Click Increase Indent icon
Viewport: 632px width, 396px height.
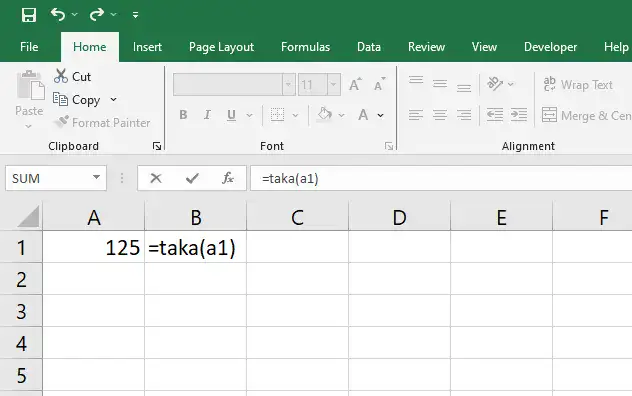(x=519, y=115)
